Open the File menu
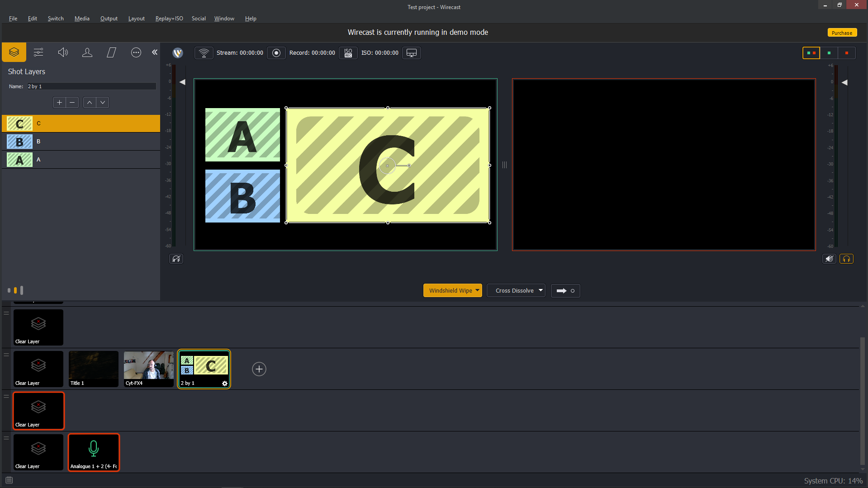 pos(13,19)
